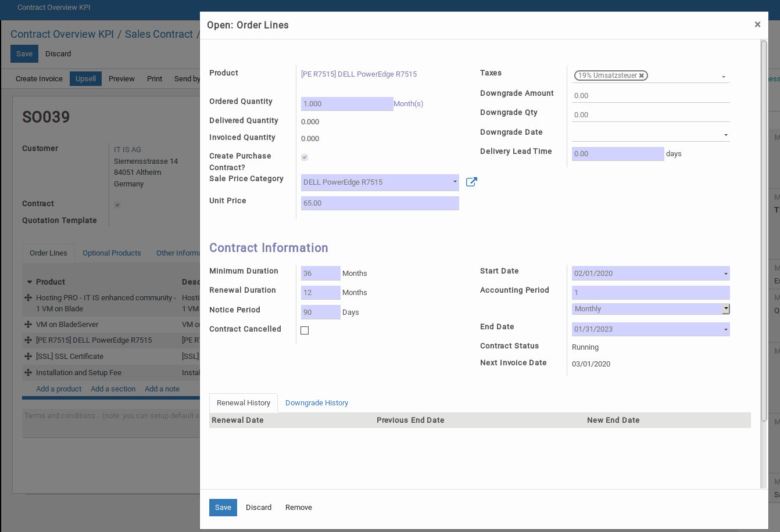Image resolution: width=780 pixels, height=532 pixels.
Task: Click Add a section link
Action: pyautogui.click(x=113, y=389)
